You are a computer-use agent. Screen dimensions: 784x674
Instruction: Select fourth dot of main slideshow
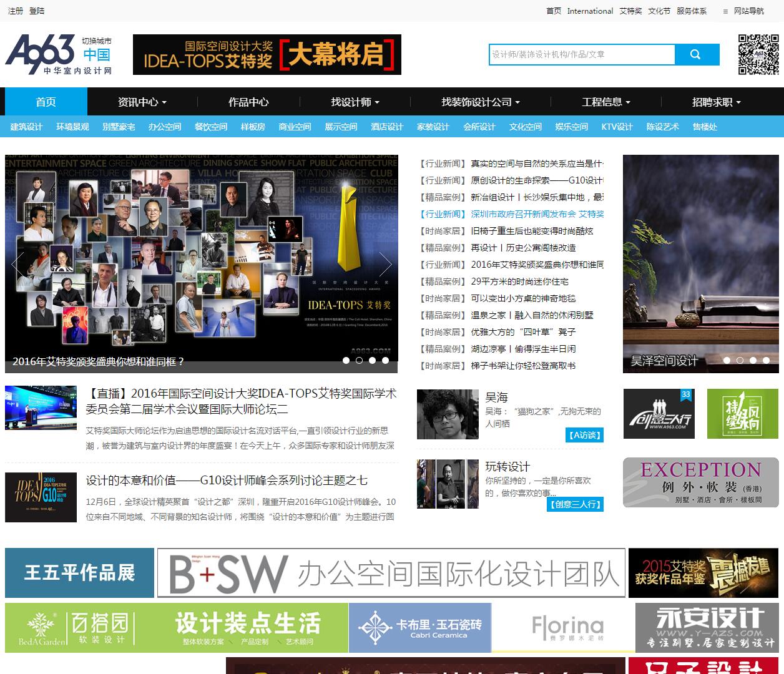(x=385, y=360)
